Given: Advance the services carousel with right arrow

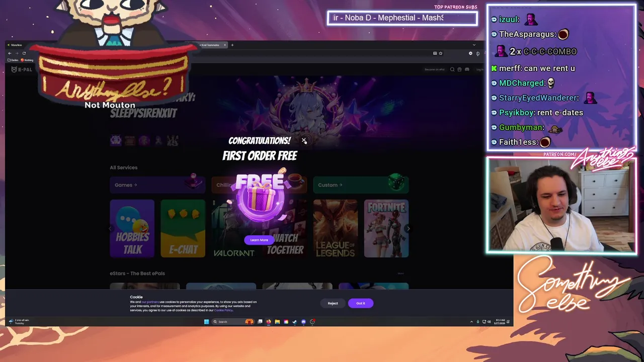Looking at the screenshot, I should tap(408, 228).
